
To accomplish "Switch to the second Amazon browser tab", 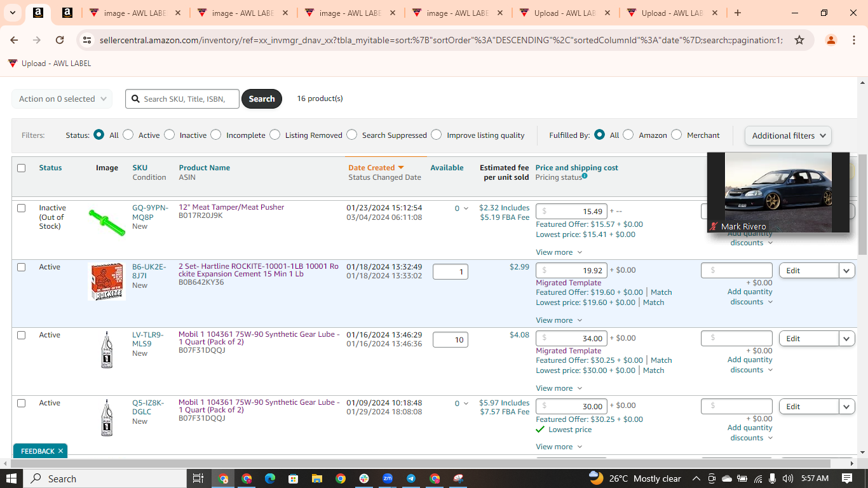I will 67,13.
